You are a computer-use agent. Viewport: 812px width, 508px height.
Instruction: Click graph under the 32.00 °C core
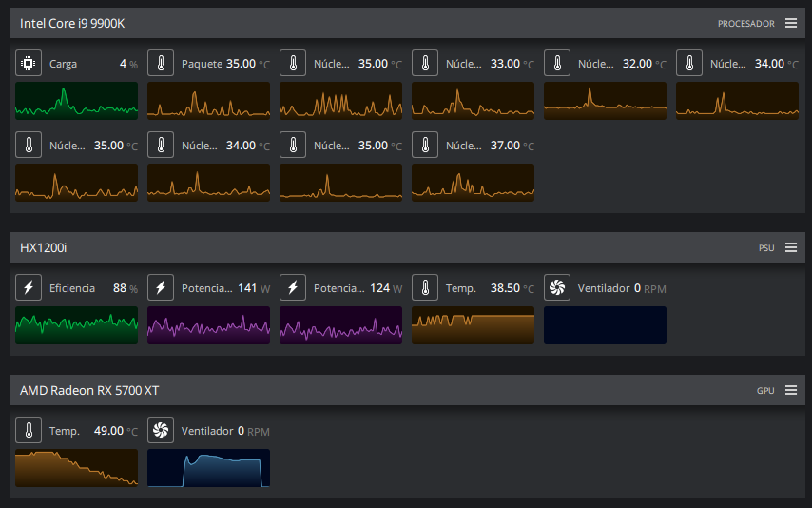(605, 101)
